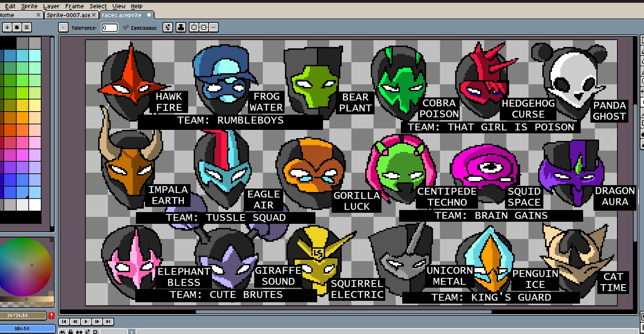Click the TEAM: TUSSLE SQUAD banner
Image resolution: width=644 pixels, height=334 pixels.
226,218
